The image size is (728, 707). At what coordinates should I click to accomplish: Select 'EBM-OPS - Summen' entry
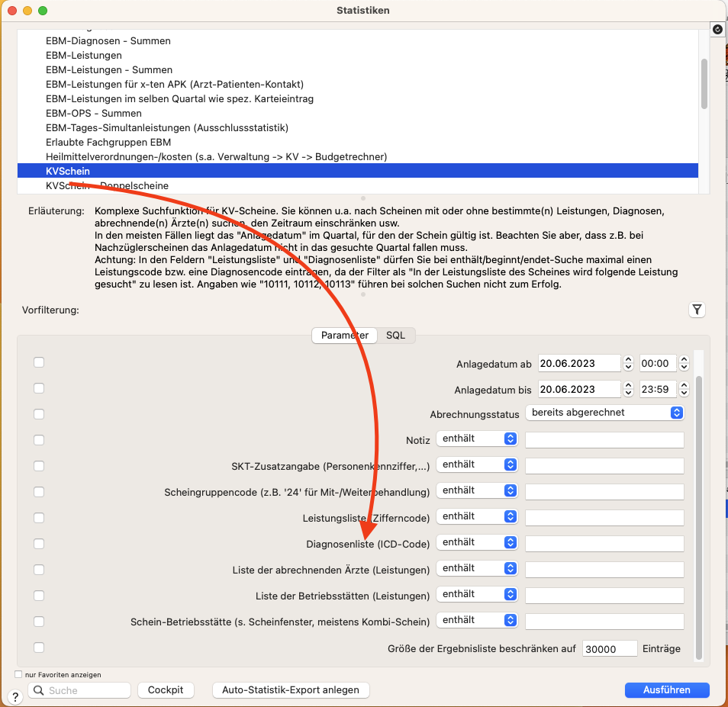pos(357,113)
